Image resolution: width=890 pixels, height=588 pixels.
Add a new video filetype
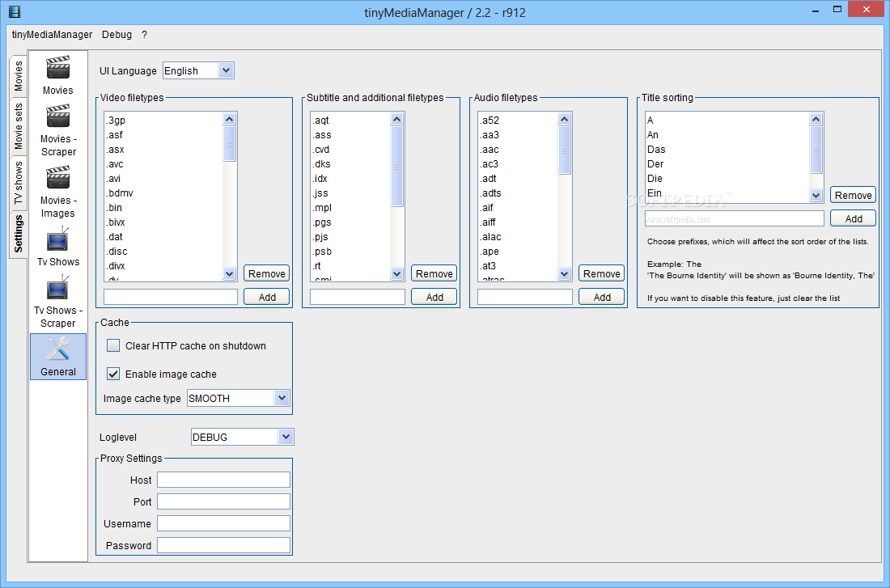pos(267,297)
